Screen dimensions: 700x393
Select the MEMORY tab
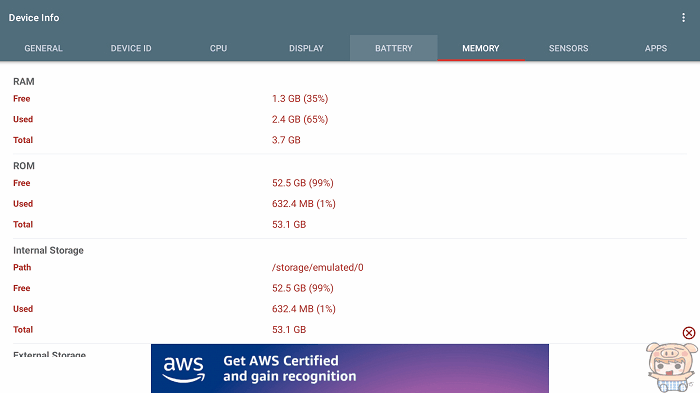tap(481, 48)
